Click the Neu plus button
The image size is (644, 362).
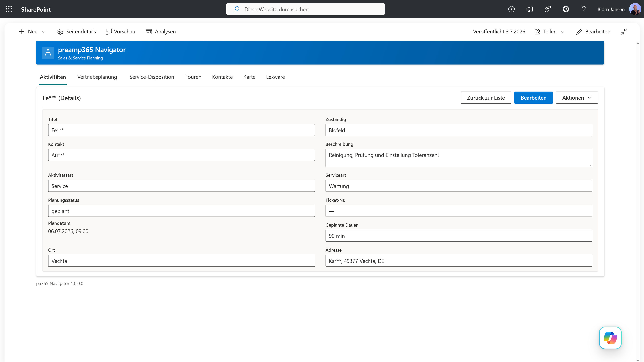pyautogui.click(x=28, y=32)
